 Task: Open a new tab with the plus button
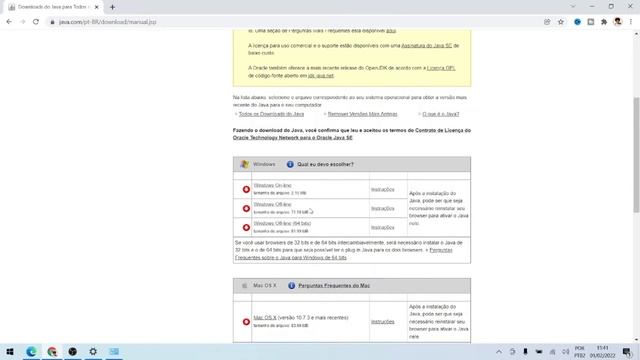[x=112, y=7]
